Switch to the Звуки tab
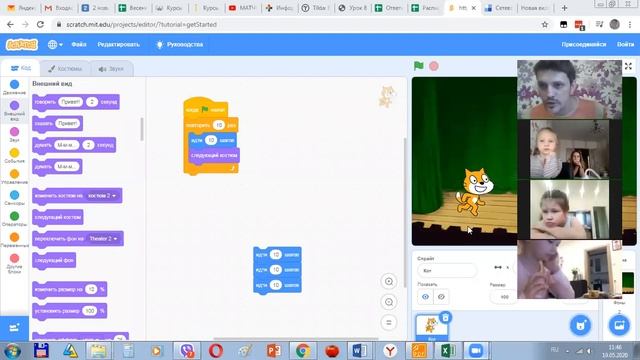 [111, 69]
